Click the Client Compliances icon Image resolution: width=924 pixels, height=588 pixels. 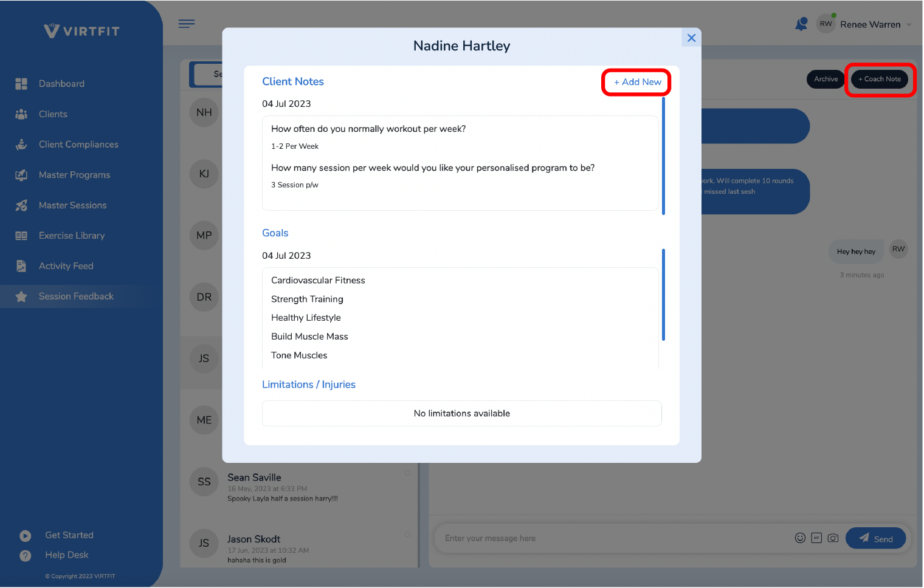(21, 145)
